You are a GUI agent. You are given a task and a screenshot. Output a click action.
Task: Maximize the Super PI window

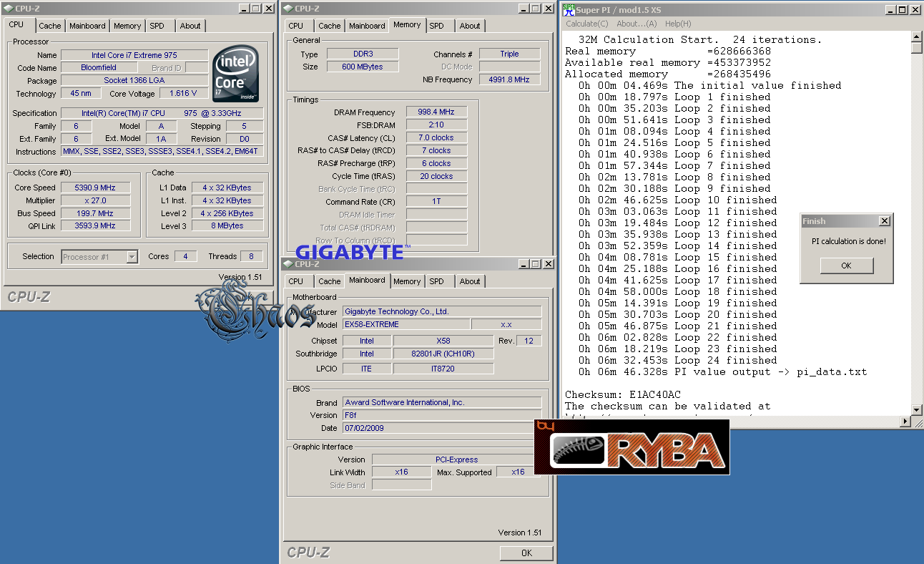pos(901,9)
